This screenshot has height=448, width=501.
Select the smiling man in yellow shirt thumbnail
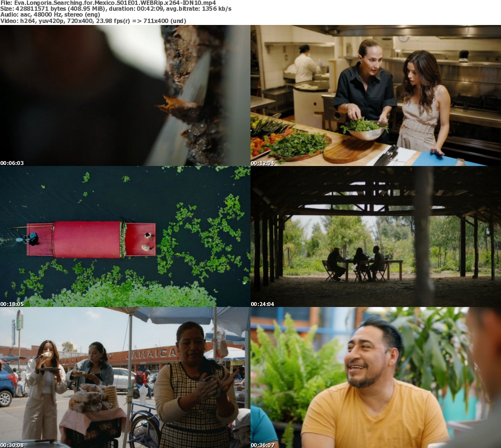375,377
